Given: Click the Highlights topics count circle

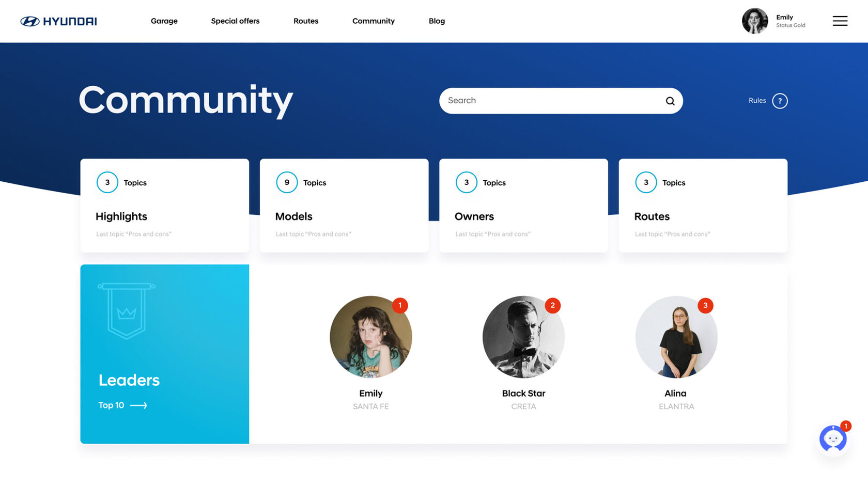Looking at the screenshot, I should pos(107,182).
